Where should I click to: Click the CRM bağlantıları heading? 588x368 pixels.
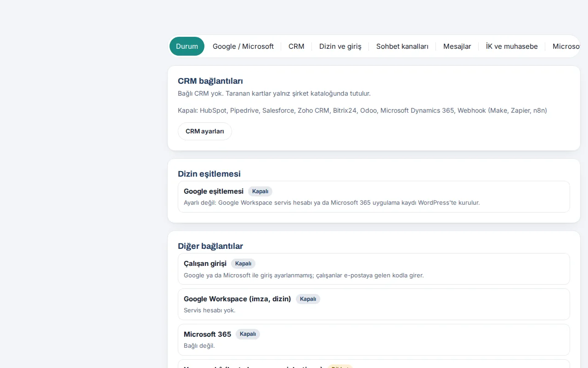[210, 81]
